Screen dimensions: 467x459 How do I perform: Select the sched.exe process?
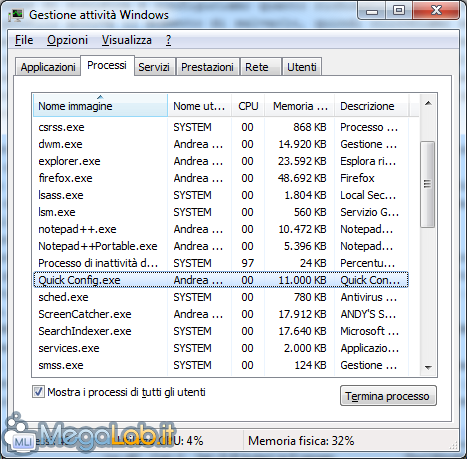[221, 297]
